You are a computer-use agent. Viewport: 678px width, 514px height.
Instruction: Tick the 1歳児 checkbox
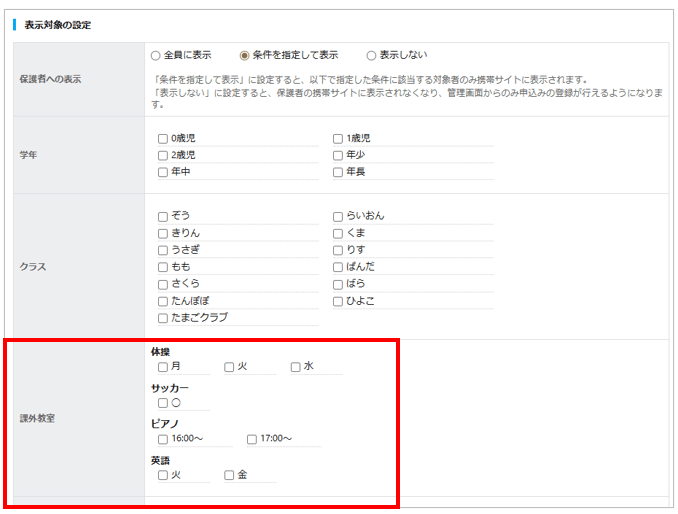coord(338,139)
